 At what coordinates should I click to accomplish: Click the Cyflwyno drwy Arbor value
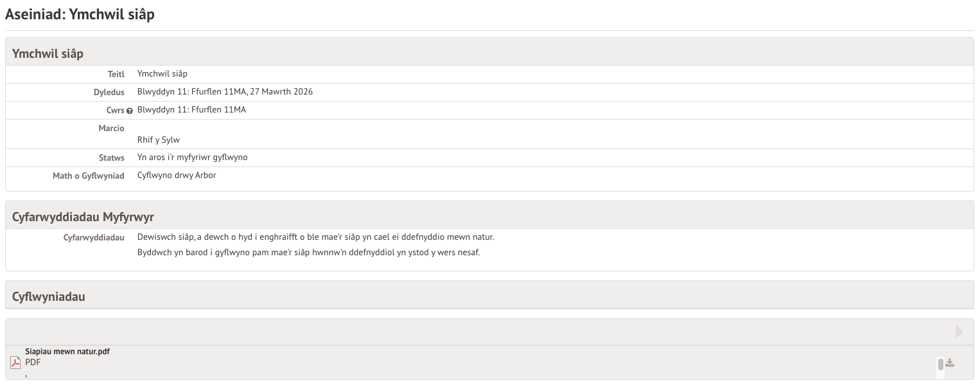point(177,175)
